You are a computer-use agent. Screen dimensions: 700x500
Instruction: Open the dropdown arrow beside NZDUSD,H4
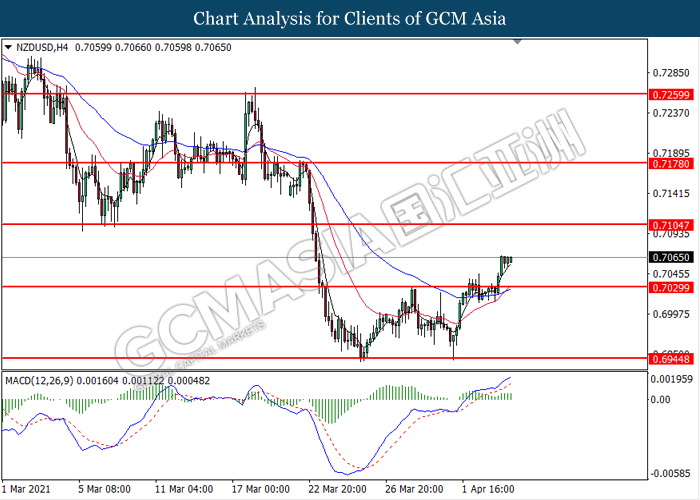(x=8, y=47)
